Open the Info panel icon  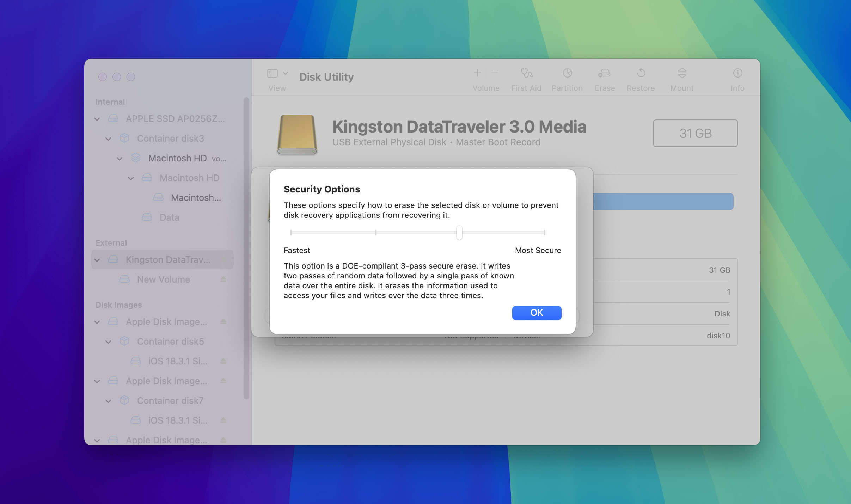coord(737,73)
